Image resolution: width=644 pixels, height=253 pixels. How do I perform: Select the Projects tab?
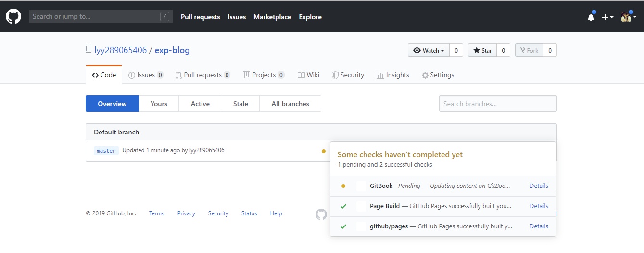pos(264,75)
